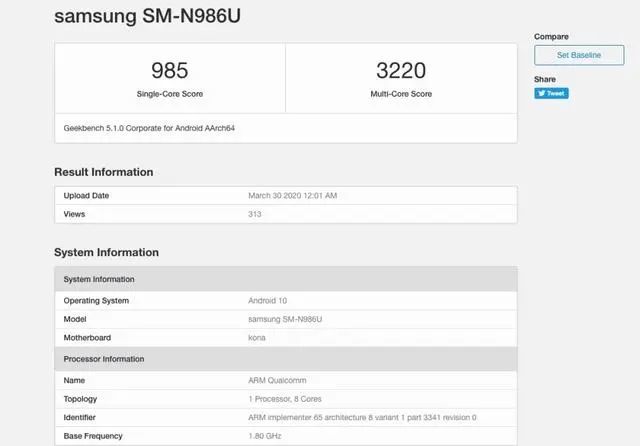Click the Operating System row label

coord(96,301)
